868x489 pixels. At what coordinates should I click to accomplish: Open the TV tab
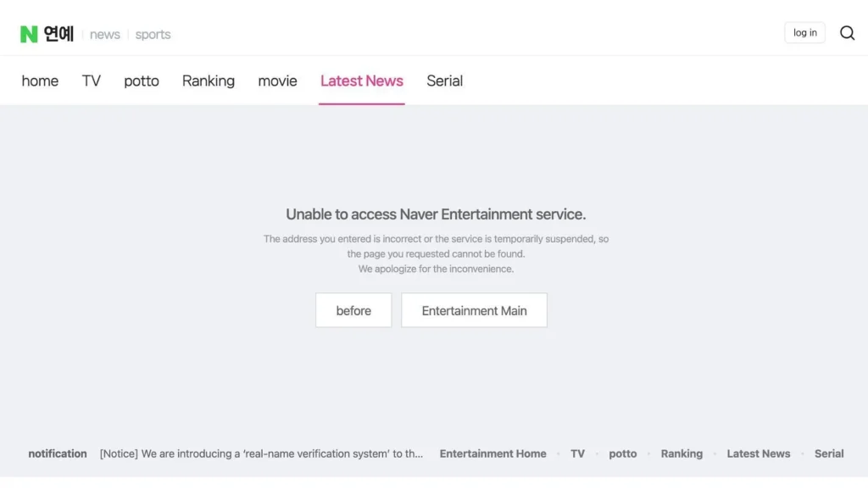[92, 81]
